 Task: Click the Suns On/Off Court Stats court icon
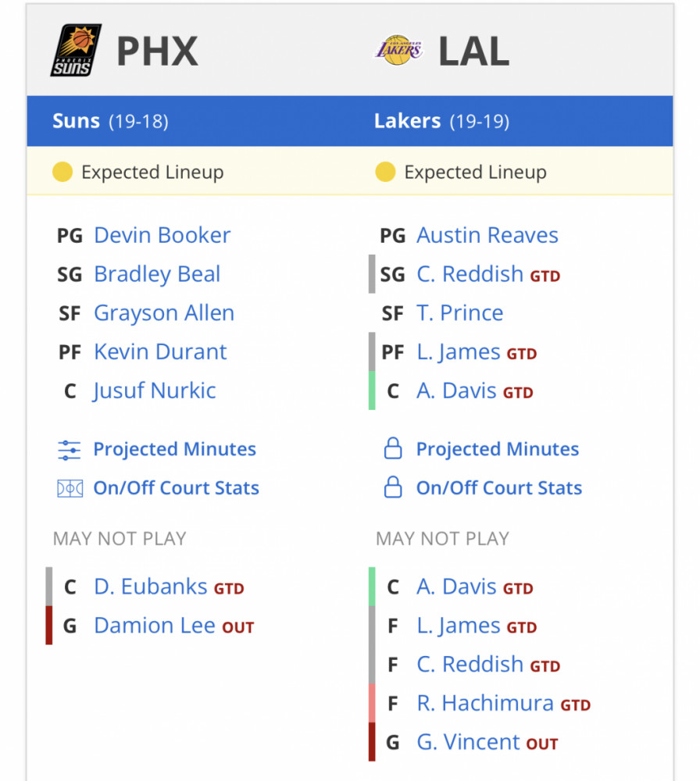tap(70, 489)
